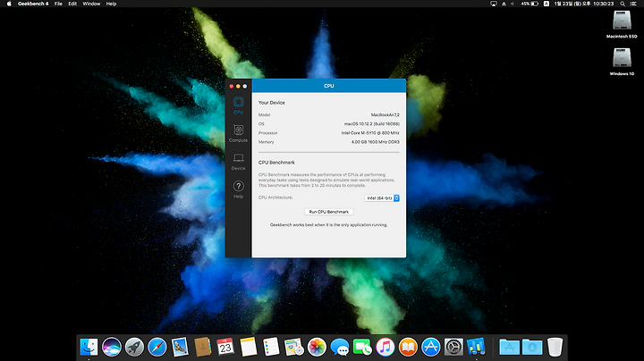Click the macOS 10.12.2 OS value

tap(372, 124)
